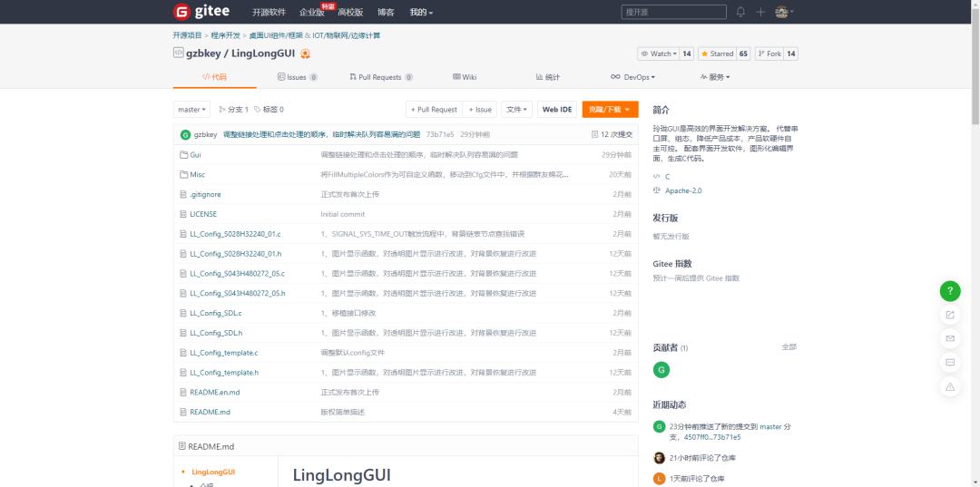Open 企业版 in top navigation

(x=312, y=13)
